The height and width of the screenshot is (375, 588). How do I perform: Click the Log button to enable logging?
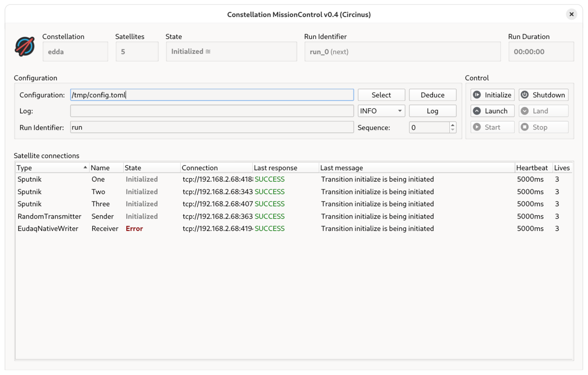point(432,111)
